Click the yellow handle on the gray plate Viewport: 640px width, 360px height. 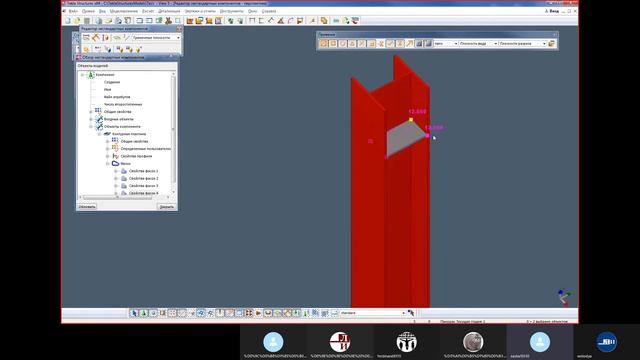coord(411,120)
